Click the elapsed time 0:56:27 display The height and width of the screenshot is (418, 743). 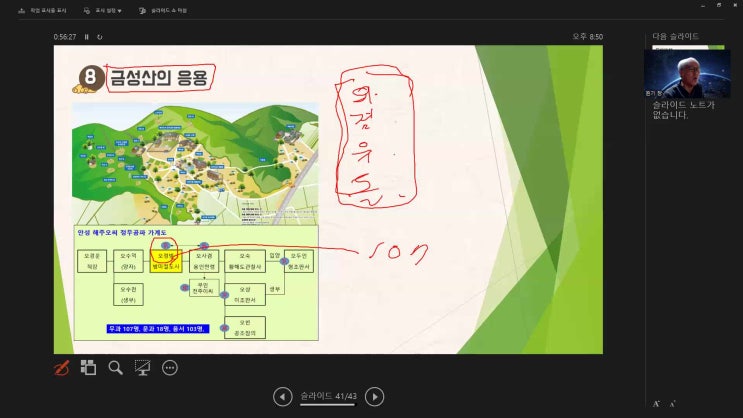click(x=65, y=37)
